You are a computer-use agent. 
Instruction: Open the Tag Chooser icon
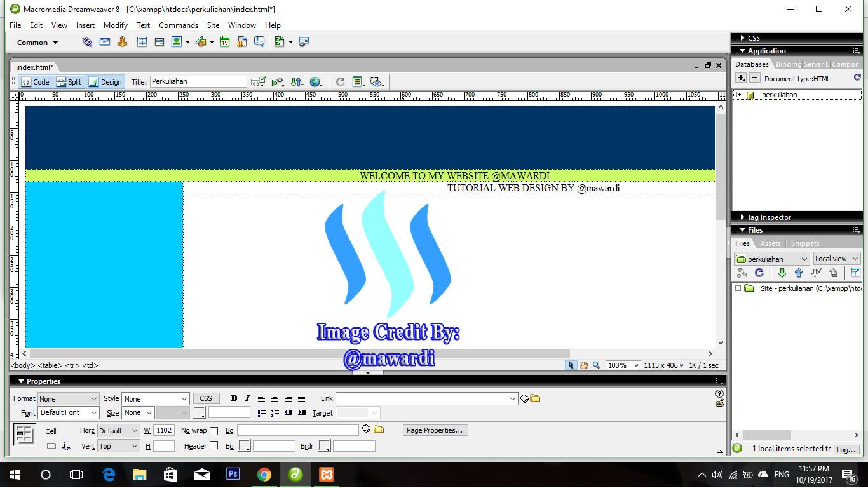304,42
